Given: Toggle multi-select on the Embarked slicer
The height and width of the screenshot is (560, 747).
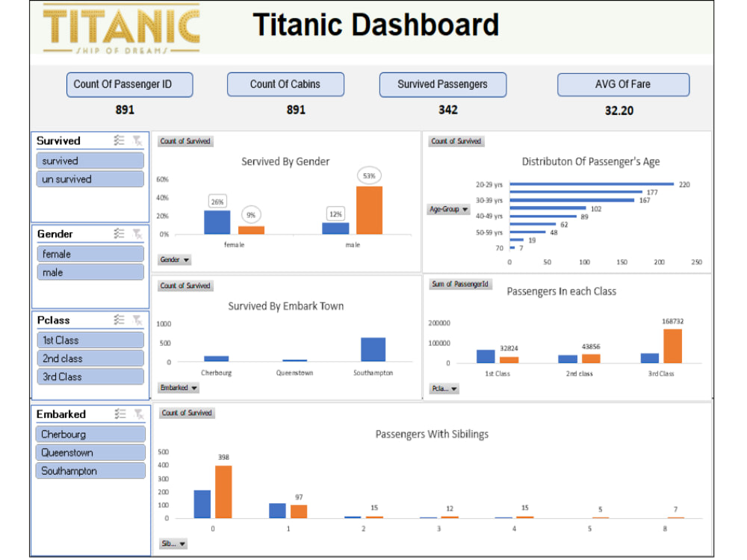Looking at the screenshot, I should [x=120, y=414].
